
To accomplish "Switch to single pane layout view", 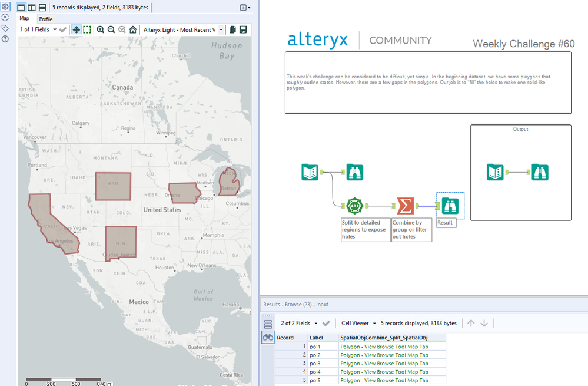I will (x=21, y=8).
